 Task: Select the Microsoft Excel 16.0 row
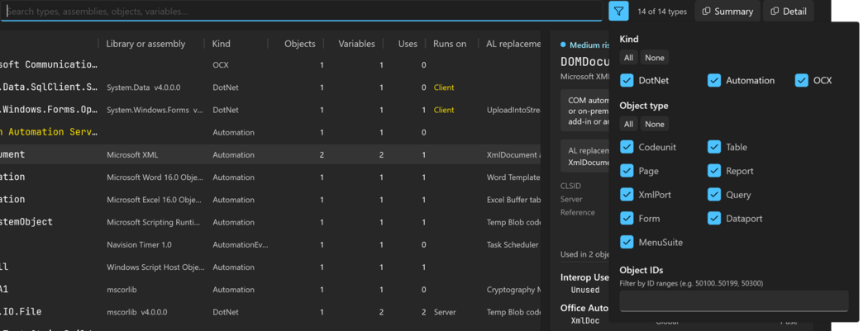(270, 200)
